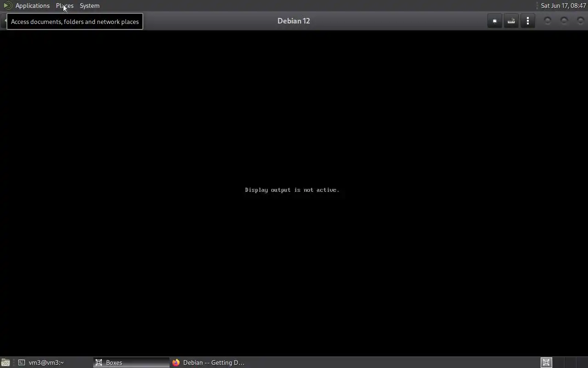Click the Debian 12 window title
This screenshot has width=588, height=368.
point(294,21)
